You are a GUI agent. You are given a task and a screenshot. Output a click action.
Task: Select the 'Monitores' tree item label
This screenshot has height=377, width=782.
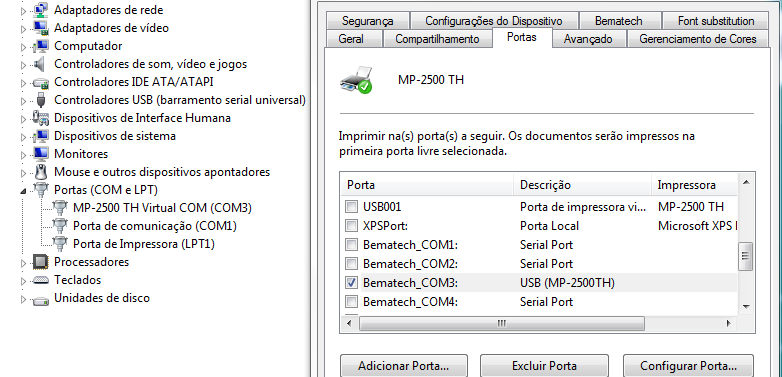point(81,154)
